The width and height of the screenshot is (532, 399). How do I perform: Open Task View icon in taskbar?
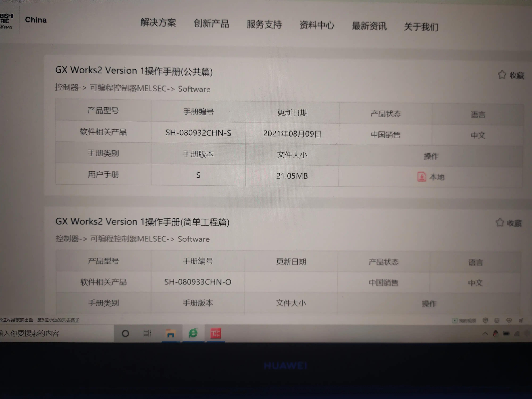pyautogui.click(x=147, y=333)
